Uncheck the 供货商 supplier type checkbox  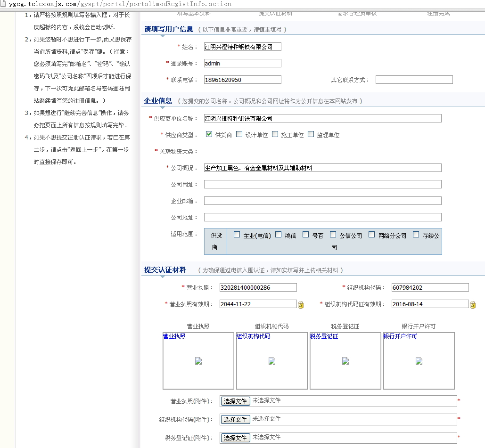(209, 134)
